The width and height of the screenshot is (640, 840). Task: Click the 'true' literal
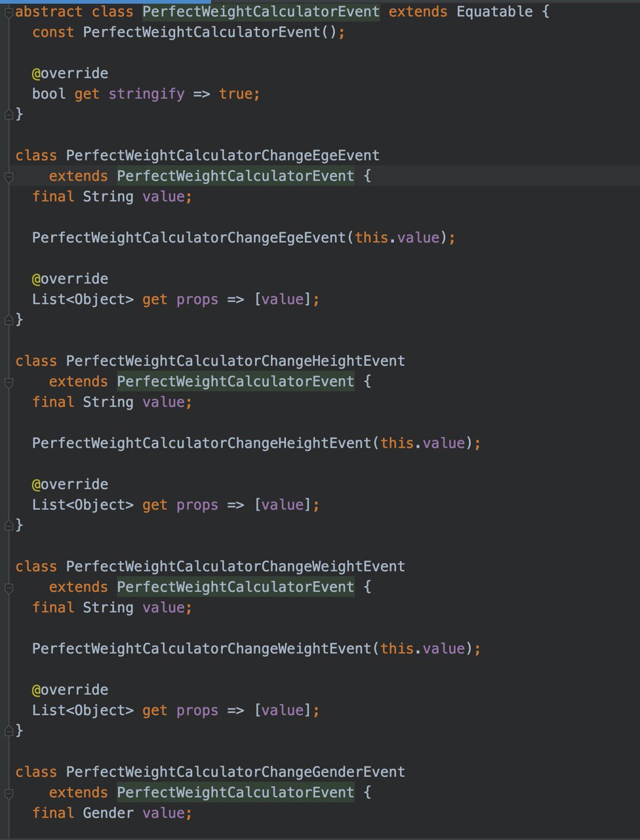click(x=235, y=94)
